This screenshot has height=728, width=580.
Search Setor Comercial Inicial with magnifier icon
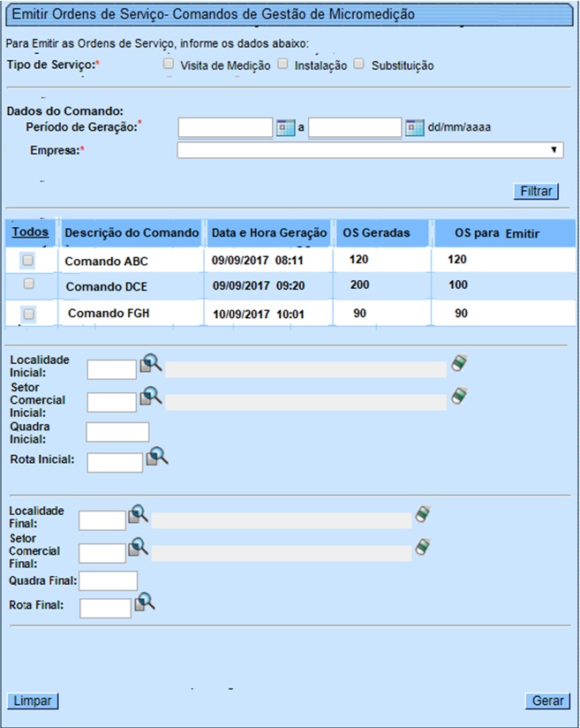click(151, 396)
